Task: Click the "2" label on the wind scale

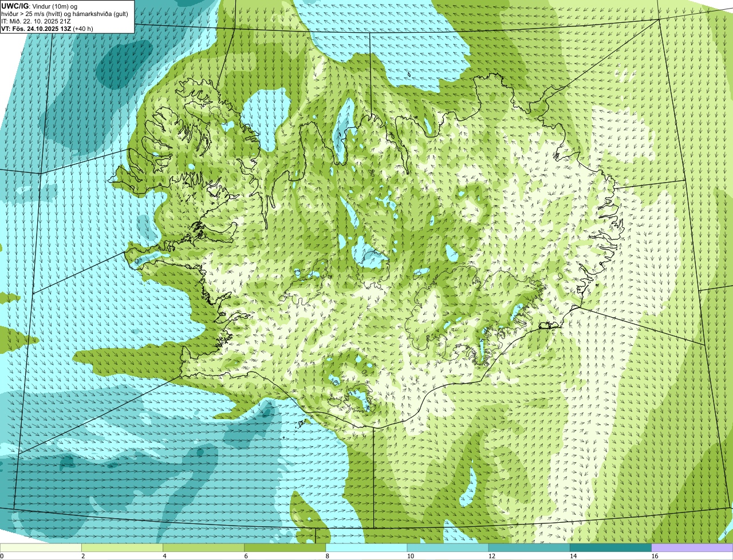Action: click(83, 556)
